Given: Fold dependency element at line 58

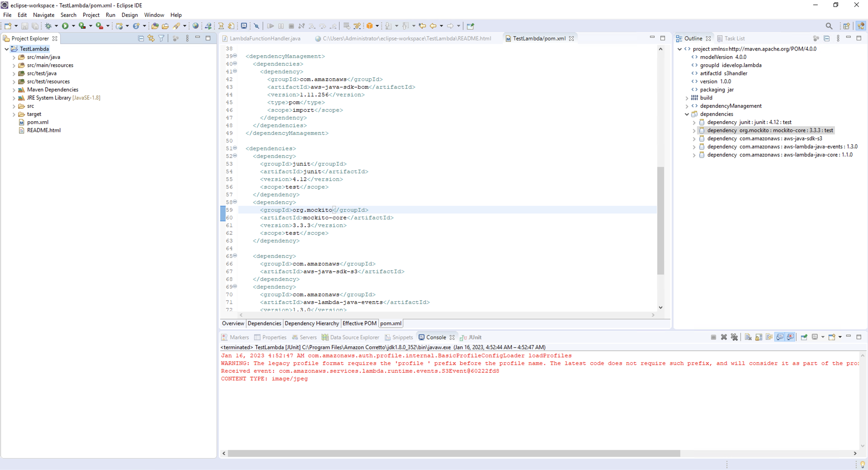Looking at the screenshot, I should pos(235,202).
